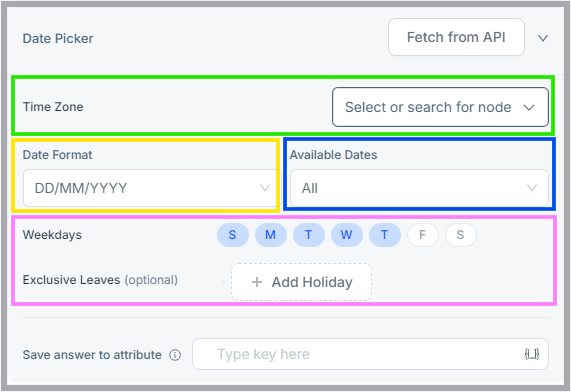Screen dimensions: 571x392
Task: Click the plus icon in Add Holiday
Action: [x=257, y=282]
